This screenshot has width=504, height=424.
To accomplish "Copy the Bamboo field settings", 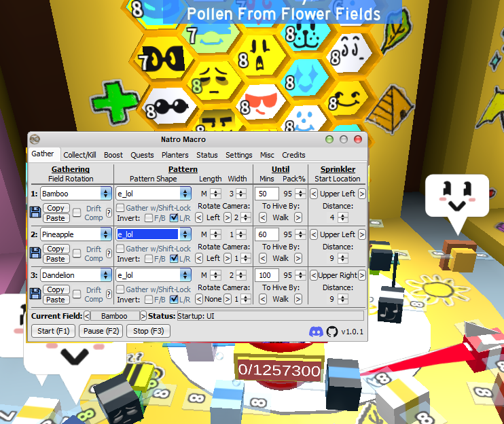I will coord(56,209).
